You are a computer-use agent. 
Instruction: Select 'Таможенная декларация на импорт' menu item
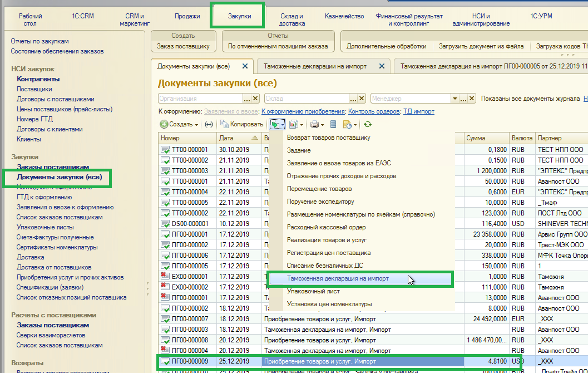pos(338,278)
